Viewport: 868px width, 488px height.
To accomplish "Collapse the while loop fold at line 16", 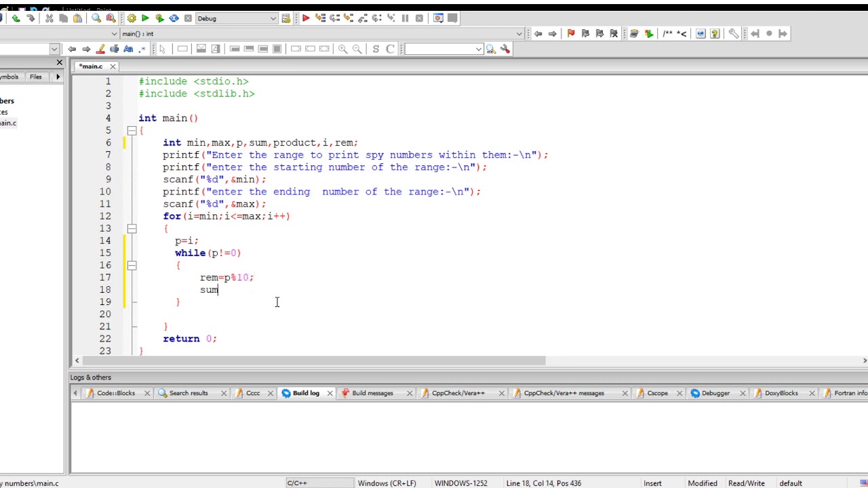I will (132, 265).
